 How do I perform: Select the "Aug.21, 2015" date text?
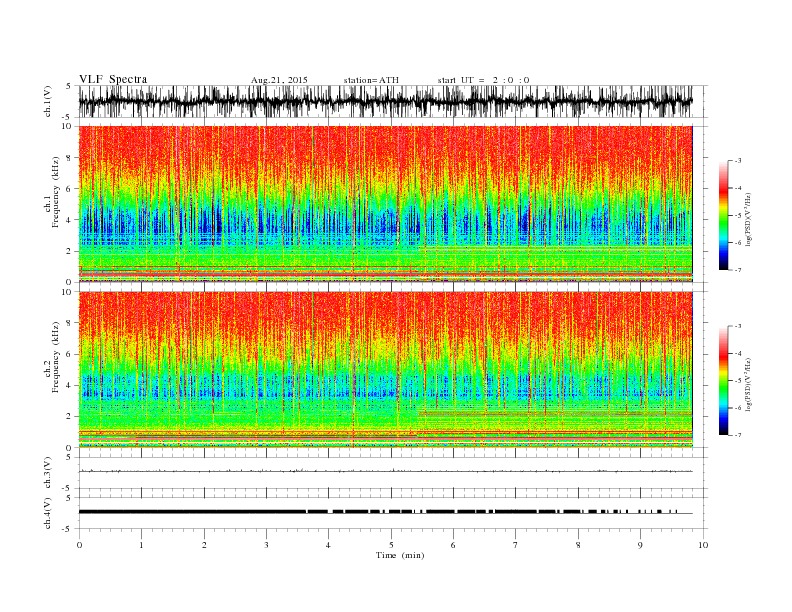pyautogui.click(x=279, y=80)
